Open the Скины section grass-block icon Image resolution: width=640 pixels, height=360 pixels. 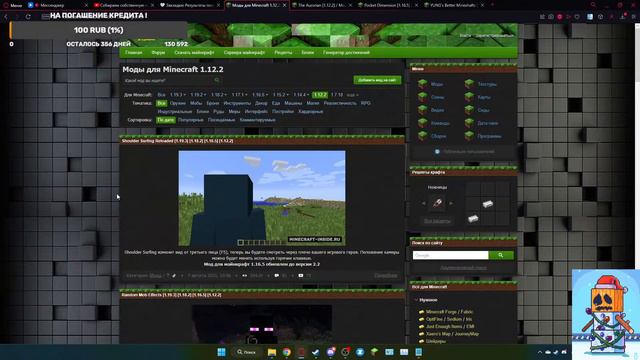[x=422, y=97]
